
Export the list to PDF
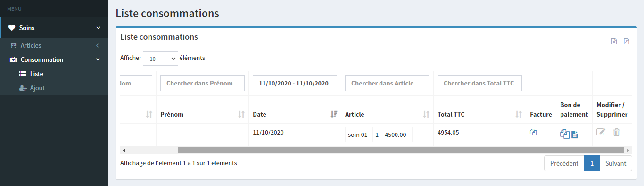[x=627, y=41]
